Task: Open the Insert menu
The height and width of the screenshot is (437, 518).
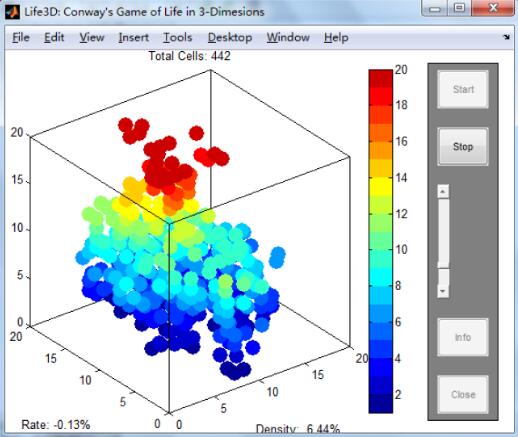Action: [x=134, y=37]
